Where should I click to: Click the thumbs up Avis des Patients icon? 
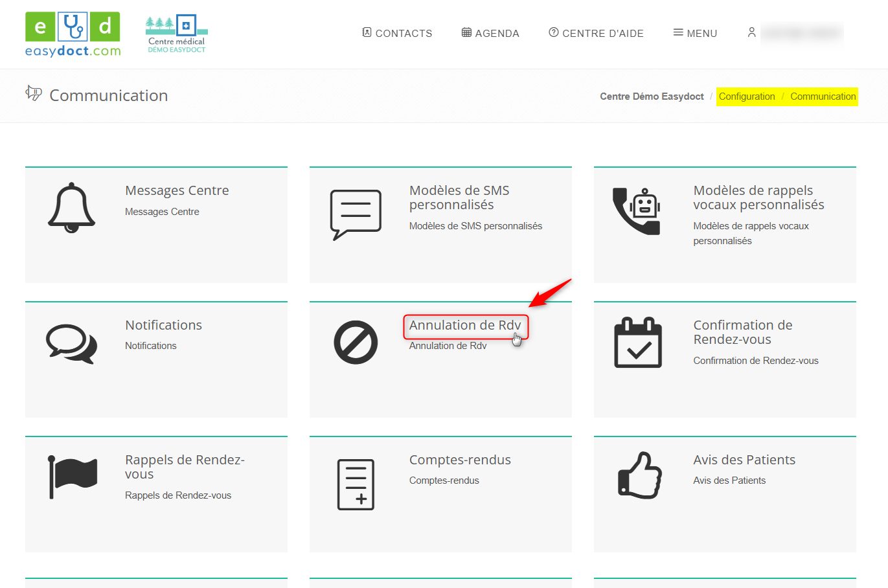639,475
